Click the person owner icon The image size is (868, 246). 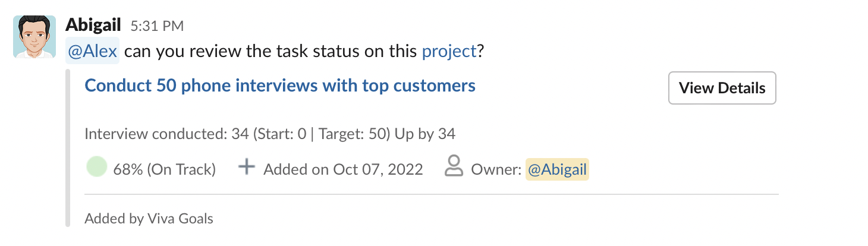[454, 167]
